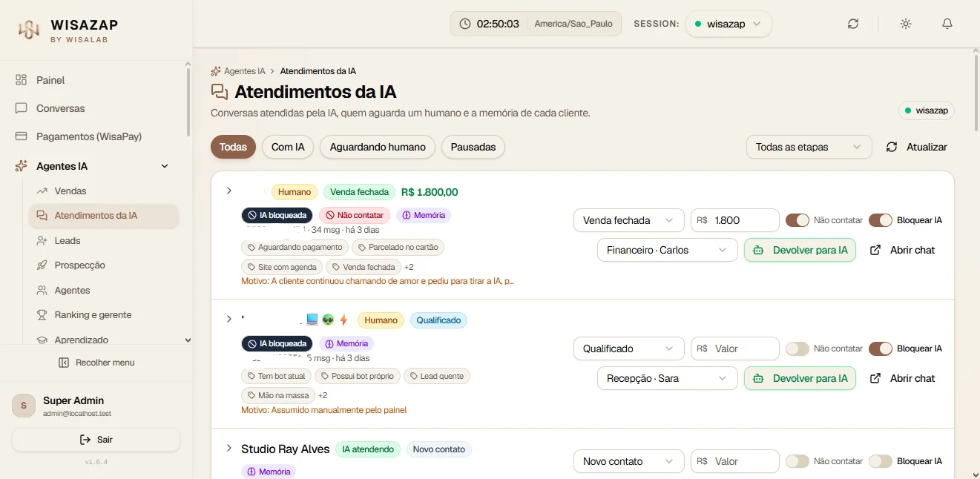The height and width of the screenshot is (479, 980).
Task: Disable Não contatar in Venda fechada row
Action: click(x=798, y=220)
